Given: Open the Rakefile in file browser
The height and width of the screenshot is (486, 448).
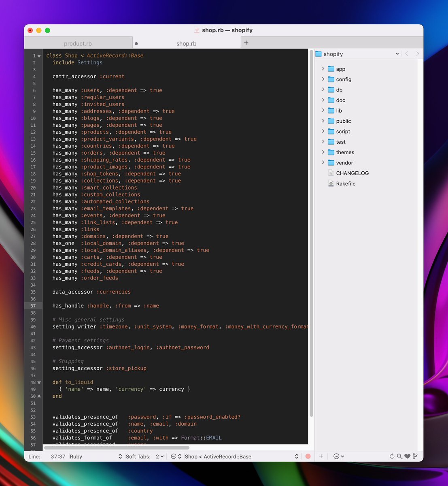Looking at the screenshot, I should point(346,183).
